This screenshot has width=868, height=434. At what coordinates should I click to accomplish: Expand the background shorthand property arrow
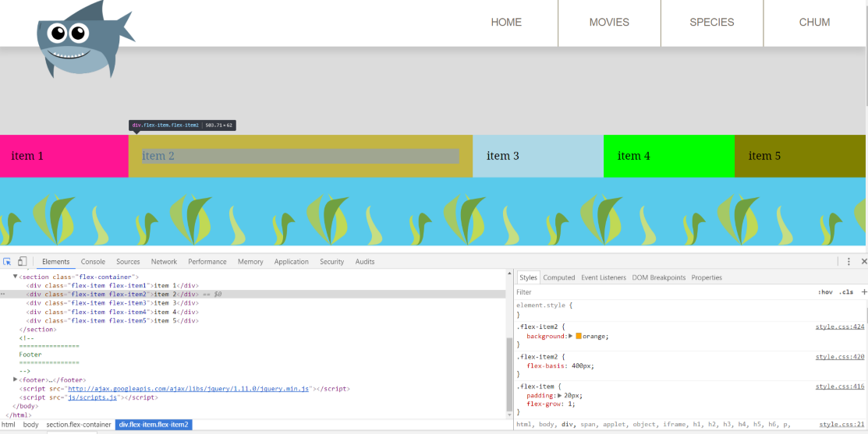(x=570, y=337)
